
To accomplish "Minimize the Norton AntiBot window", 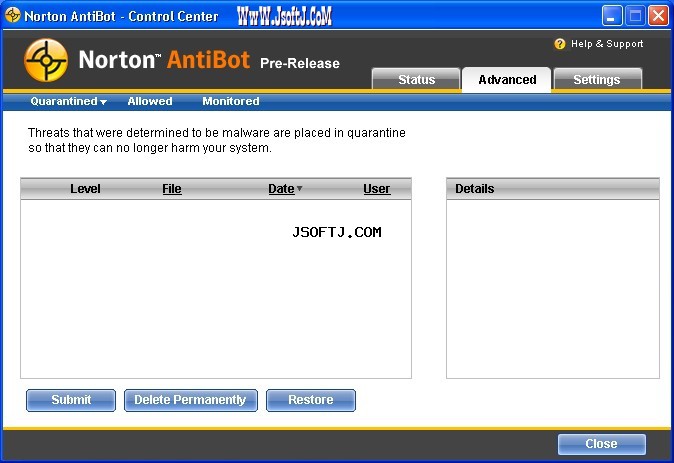I will [612, 16].
